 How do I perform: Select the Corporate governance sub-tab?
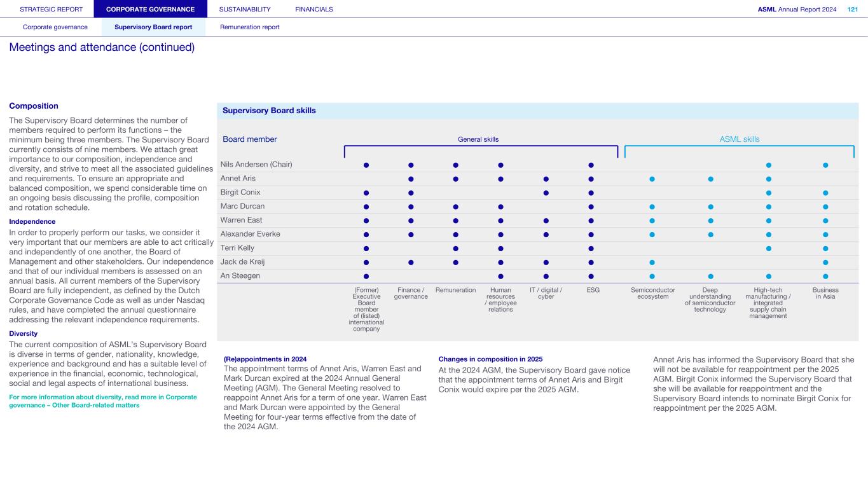tap(55, 27)
